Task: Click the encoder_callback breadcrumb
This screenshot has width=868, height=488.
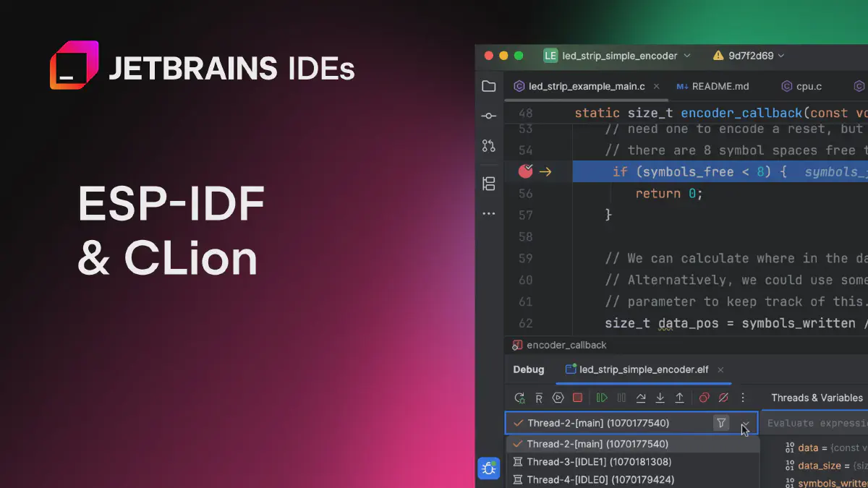Action: (559, 345)
